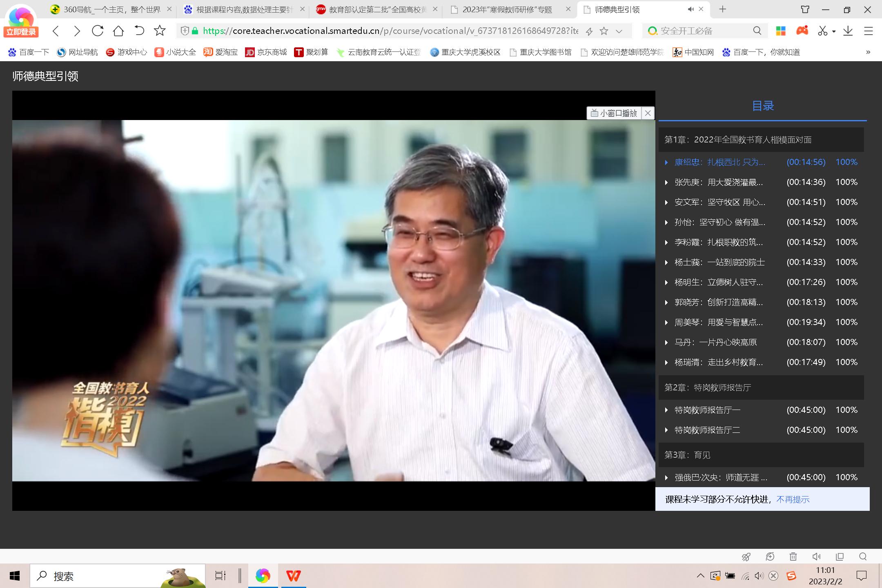Click the trash clean icon in status bar
This screenshot has width=882, height=588.
[793, 557]
